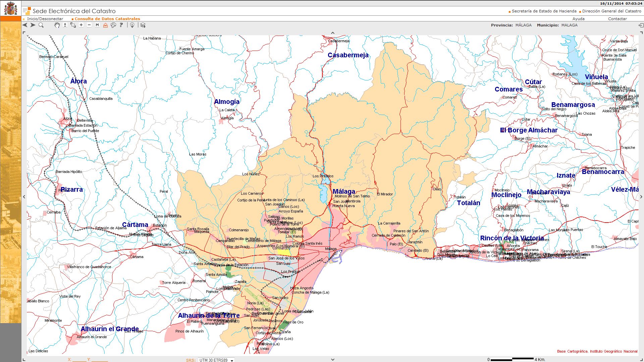Click the Rincón de la Victoria label
The height and width of the screenshot is (362, 644).
coord(512,238)
